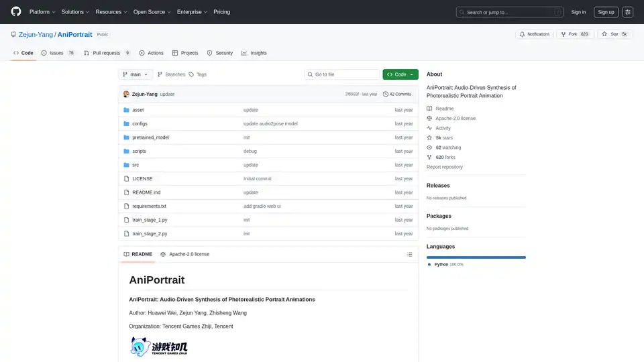Open the configs folder

(140, 123)
